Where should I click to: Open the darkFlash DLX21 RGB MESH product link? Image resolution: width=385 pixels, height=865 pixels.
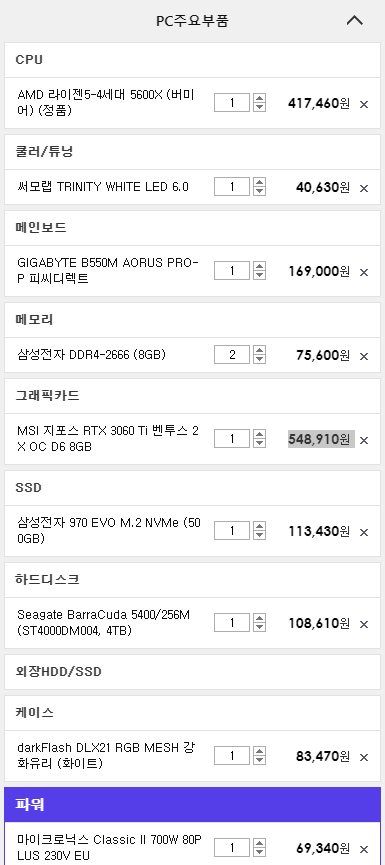coord(106,756)
